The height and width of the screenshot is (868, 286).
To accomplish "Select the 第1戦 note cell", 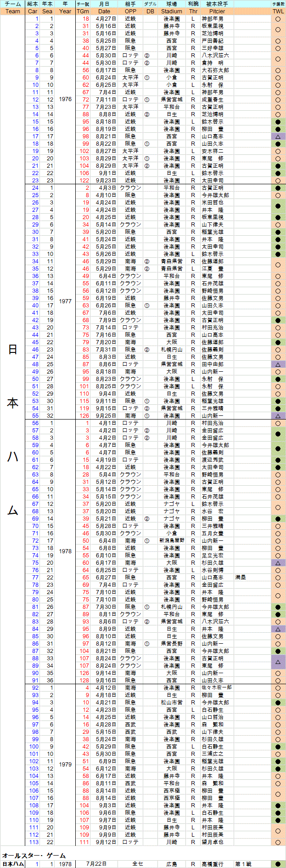I will tap(252, 864).
